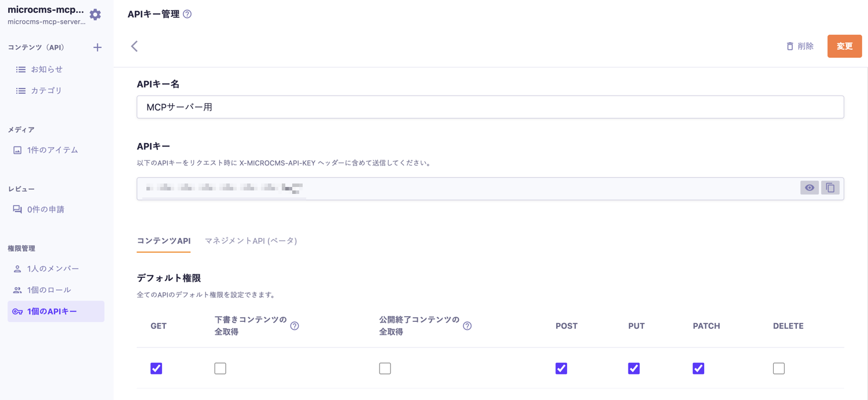Reveal API key with the eye icon
Screen dimensions: 868x400
click(809, 188)
